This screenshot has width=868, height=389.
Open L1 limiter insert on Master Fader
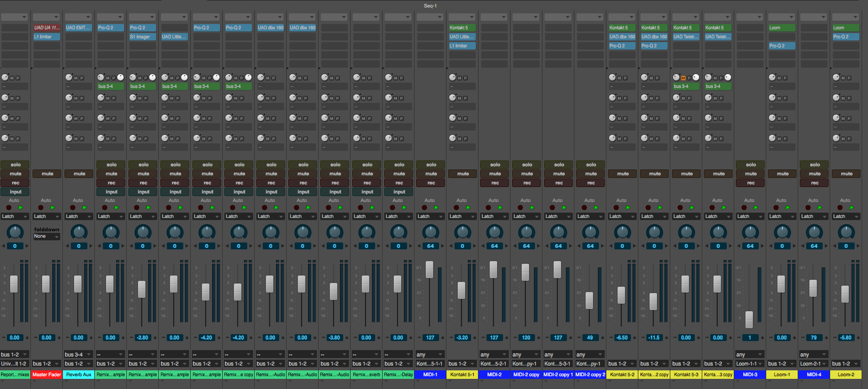tap(46, 37)
